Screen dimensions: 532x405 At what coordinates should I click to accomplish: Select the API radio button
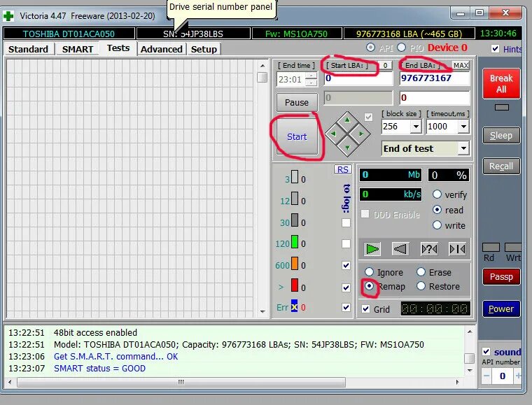(370, 48)
